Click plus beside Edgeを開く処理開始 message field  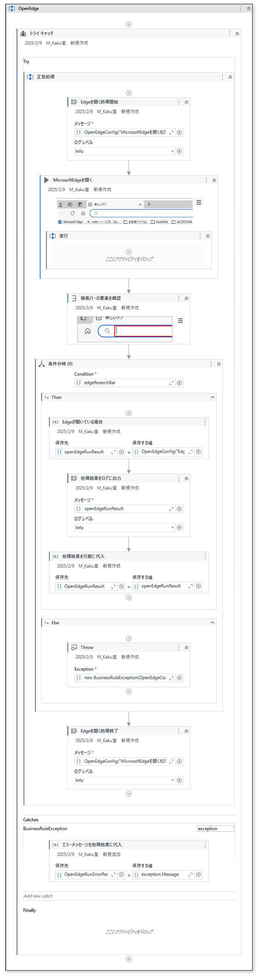coord(179,132)
